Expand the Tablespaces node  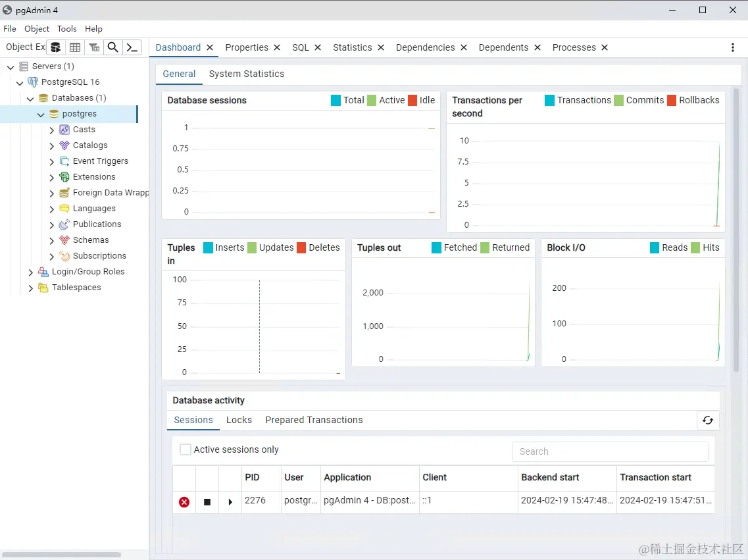point(30,288)
